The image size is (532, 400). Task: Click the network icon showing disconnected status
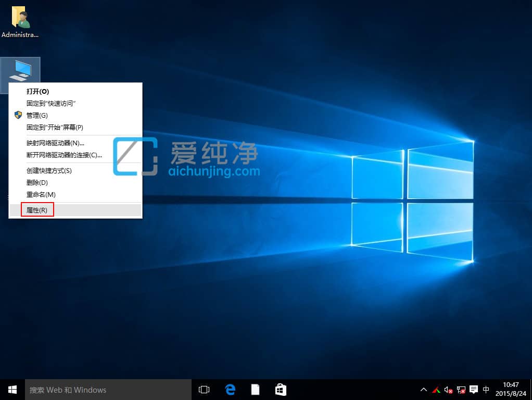pos(461,390)
